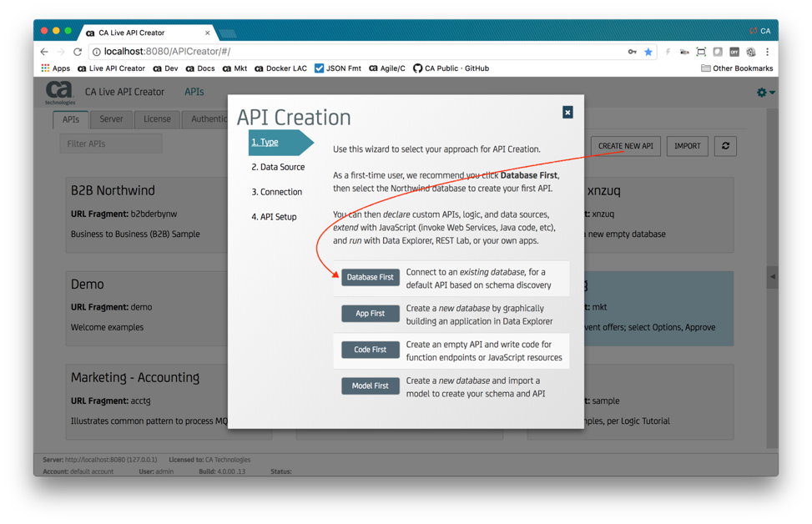Open the Mkt bookmark
Screen dimensions: 812x524
click(235, 68)
